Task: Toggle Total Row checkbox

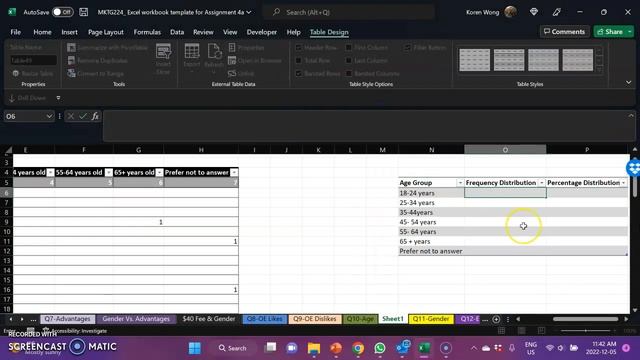Action: coord(299,60)
